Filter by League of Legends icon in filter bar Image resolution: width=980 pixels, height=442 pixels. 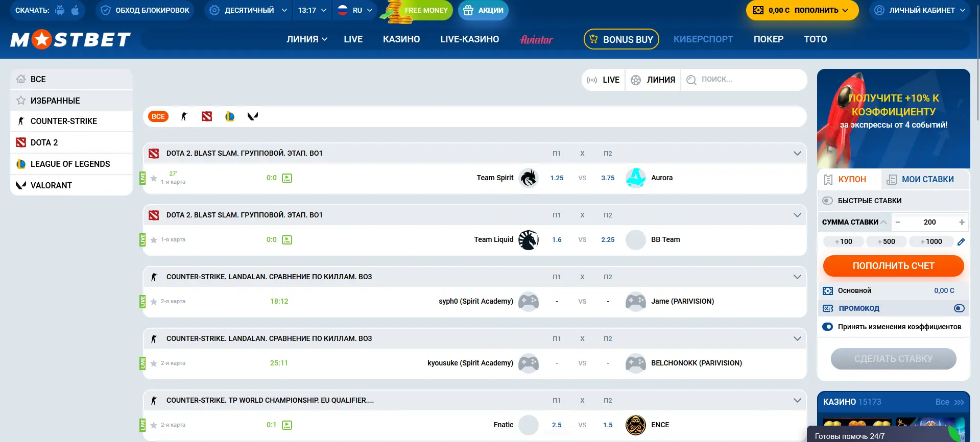click(230, 116)
